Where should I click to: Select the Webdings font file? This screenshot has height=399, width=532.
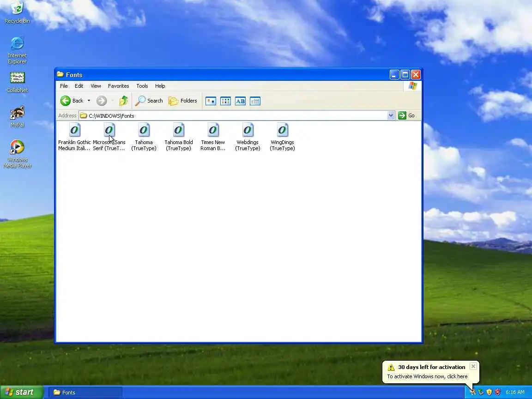248,137
